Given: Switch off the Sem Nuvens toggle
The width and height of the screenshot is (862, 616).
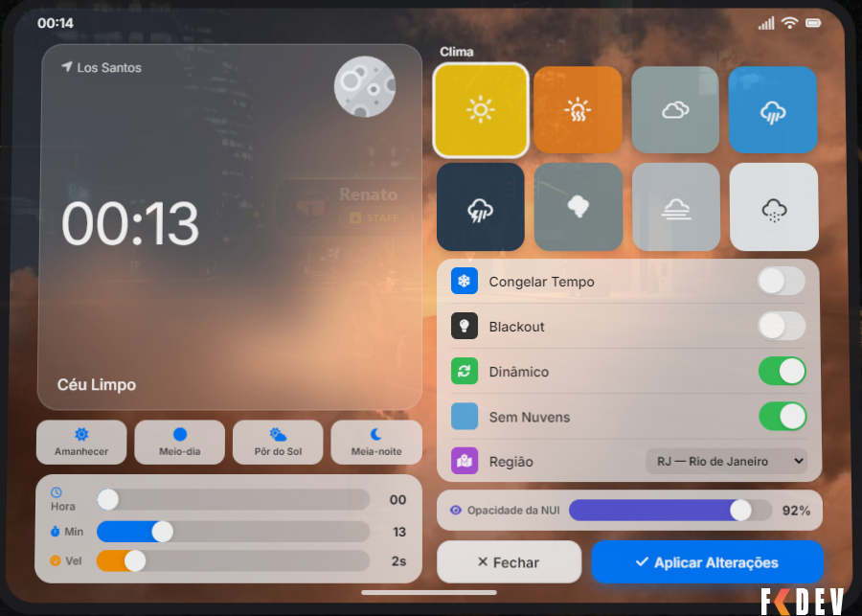Looking at the screenshot, I should (782, 417).
